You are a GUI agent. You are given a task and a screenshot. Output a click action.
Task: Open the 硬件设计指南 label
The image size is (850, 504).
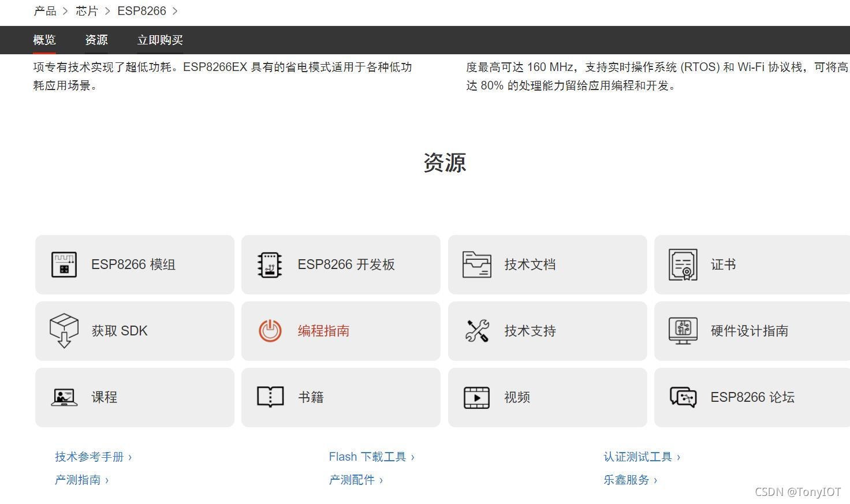click(x=750, y=331)
